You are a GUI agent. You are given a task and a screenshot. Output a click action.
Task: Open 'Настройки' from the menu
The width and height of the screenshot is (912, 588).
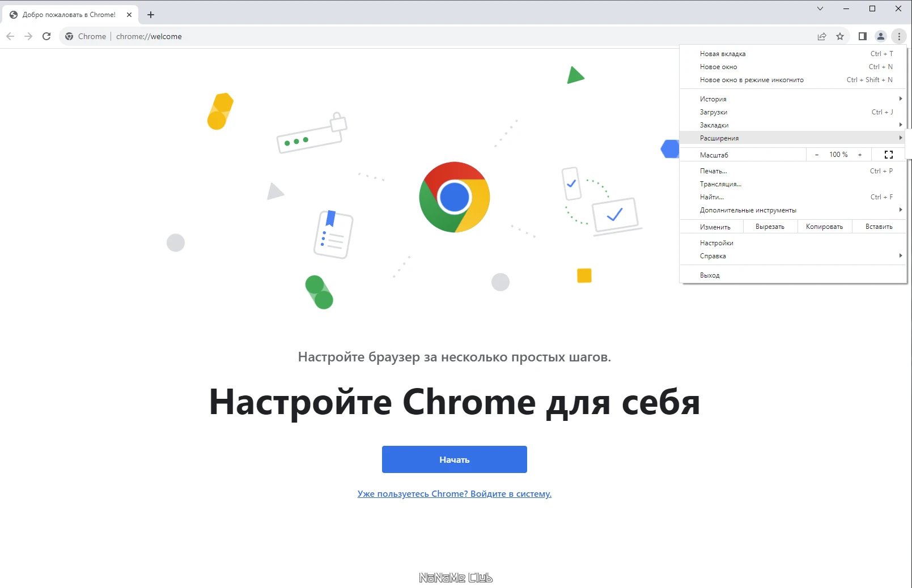tap(793, 243)
